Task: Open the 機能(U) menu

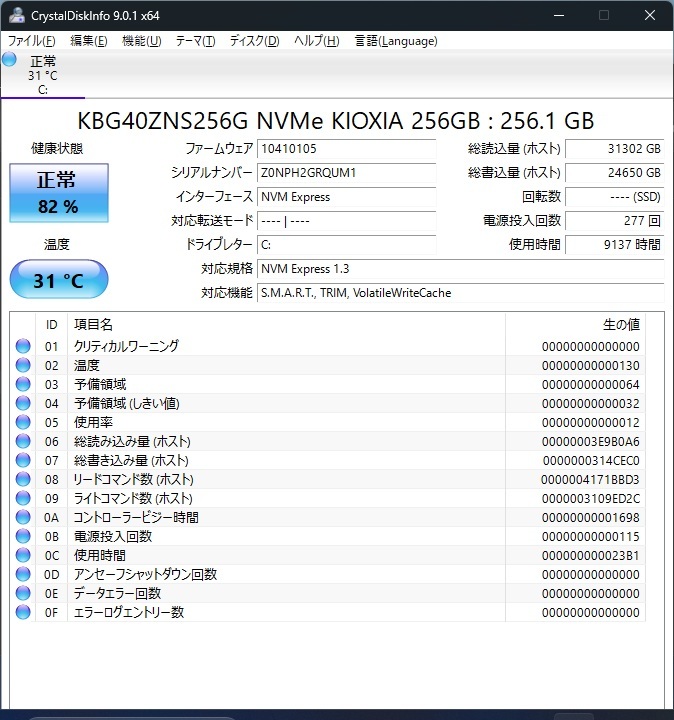Action: pyautogui.click(x=141, y=41)
